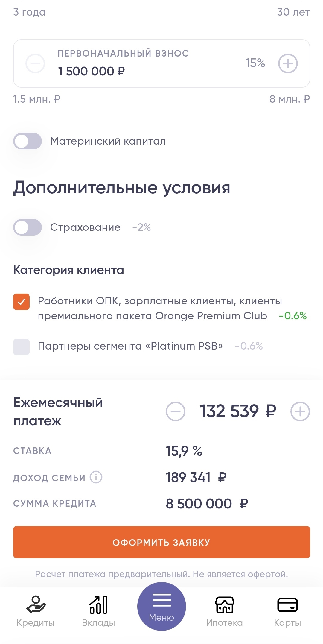The image size is (323, 644).
Task: Open the Карты card icon
Action: 287,604
